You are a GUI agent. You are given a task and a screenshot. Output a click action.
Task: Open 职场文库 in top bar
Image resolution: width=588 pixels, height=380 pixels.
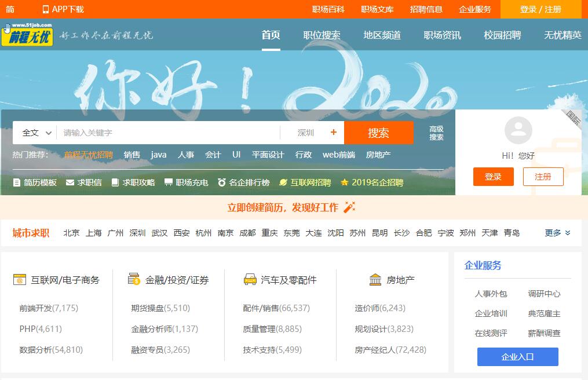(x=377, y=9)
